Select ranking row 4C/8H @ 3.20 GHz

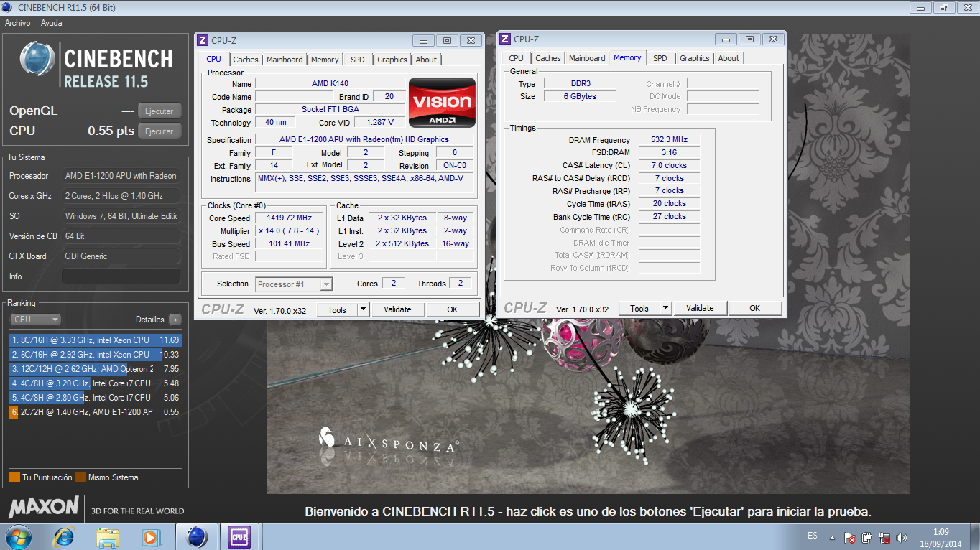pos(96,383)
